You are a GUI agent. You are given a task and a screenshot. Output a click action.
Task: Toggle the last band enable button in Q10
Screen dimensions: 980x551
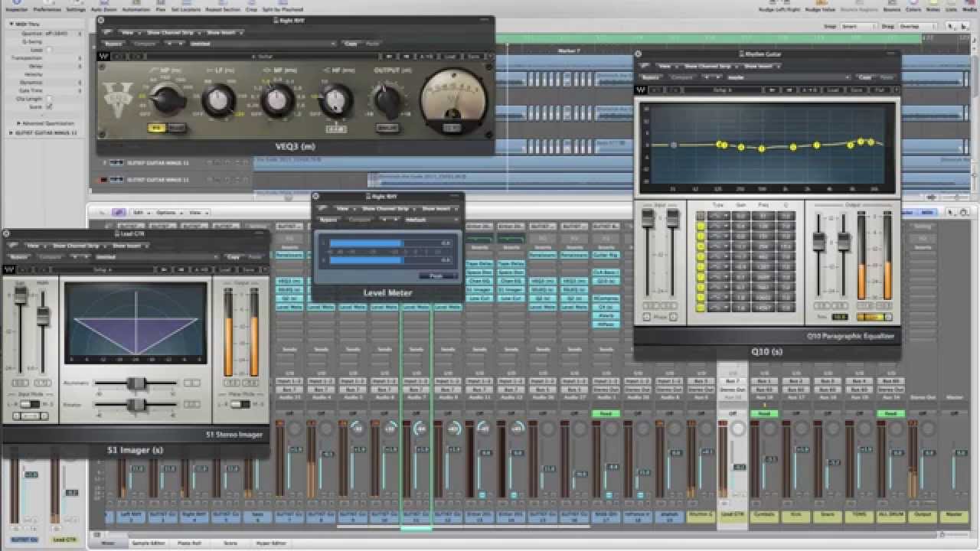(700, 308)
